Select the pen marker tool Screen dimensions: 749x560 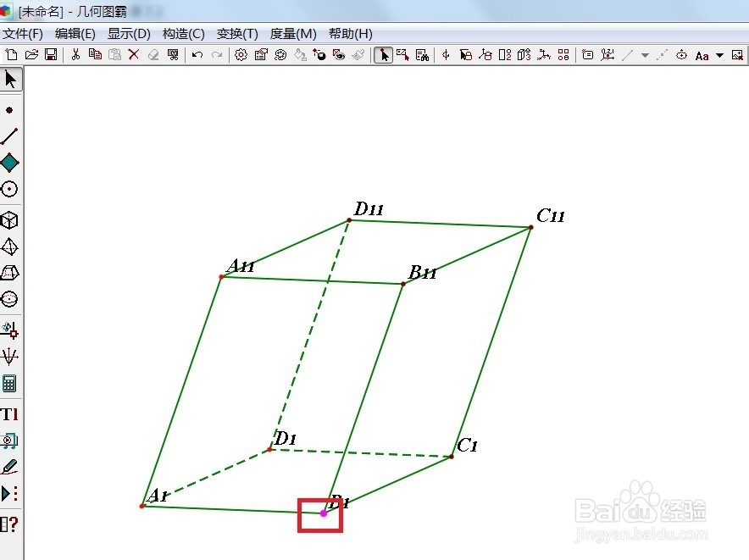(x=9, y=467)
